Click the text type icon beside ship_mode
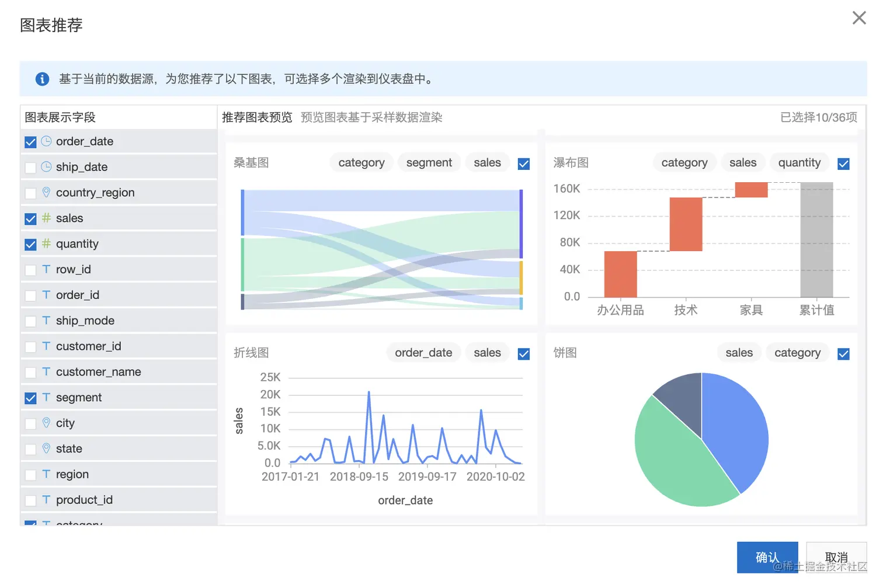This screenshot has width=883, height=588. tap(46, 321)
